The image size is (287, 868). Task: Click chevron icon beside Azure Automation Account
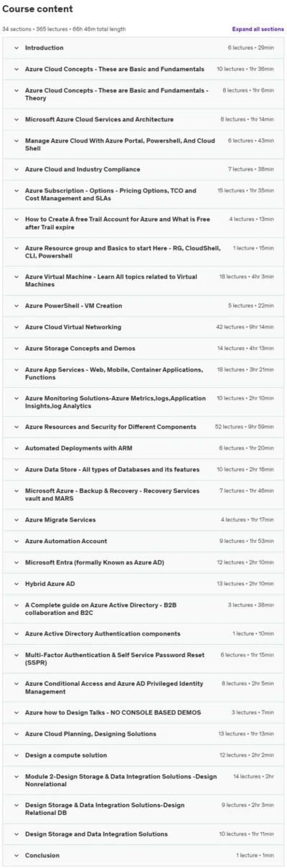click(15, 542)
